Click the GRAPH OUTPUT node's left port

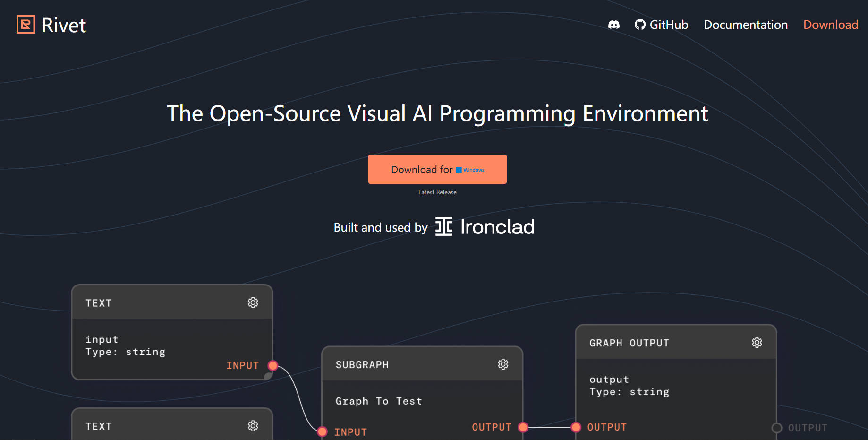click(576, 427)
